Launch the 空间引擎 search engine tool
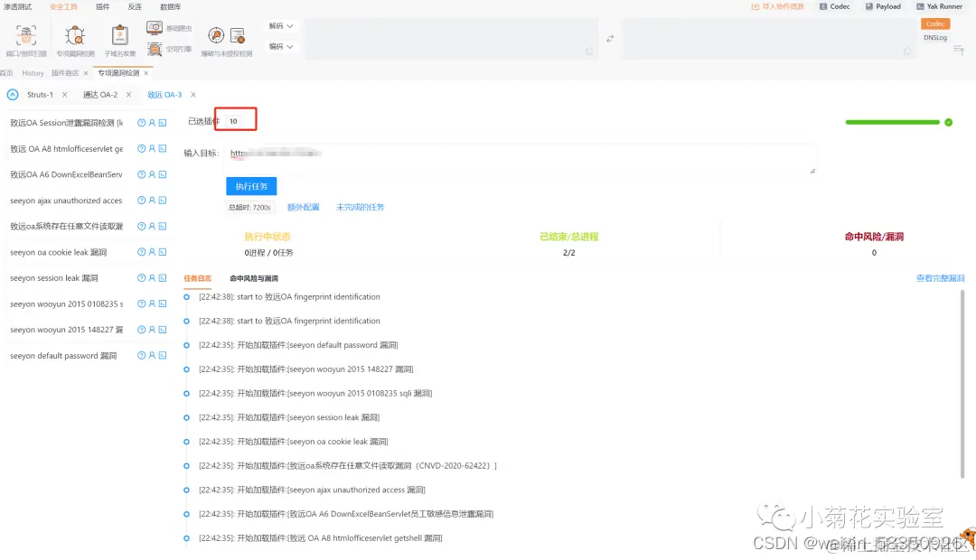 pyautogui.click(x=169, y=49)
